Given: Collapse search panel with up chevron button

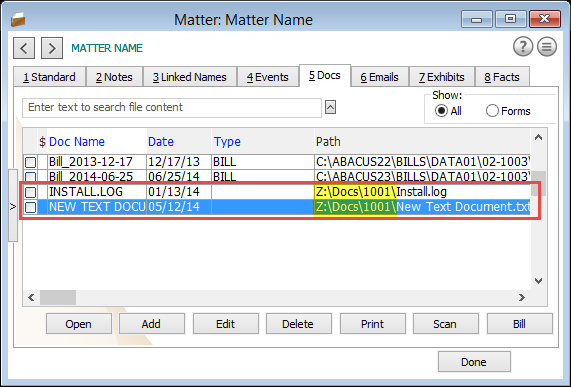Looking at the screenshot, I should point(330,107).
